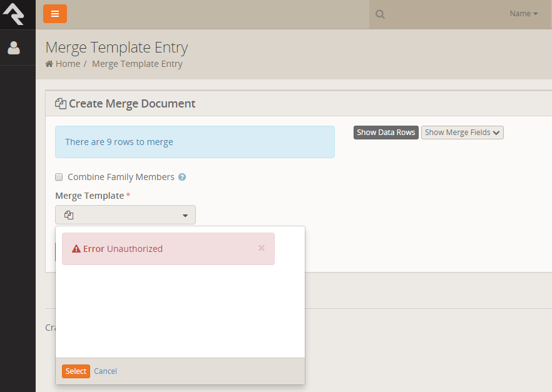This screenshot has height=392, width=552.
Task: Open the Show Merge Fields dropdown
Action: tap(462, 133)
